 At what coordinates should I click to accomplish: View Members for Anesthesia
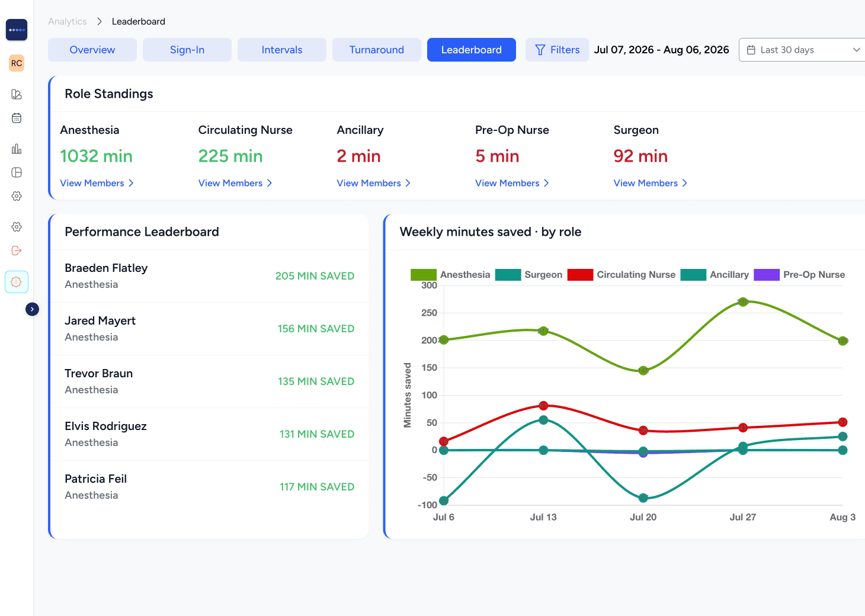click(x=97, y=183)
